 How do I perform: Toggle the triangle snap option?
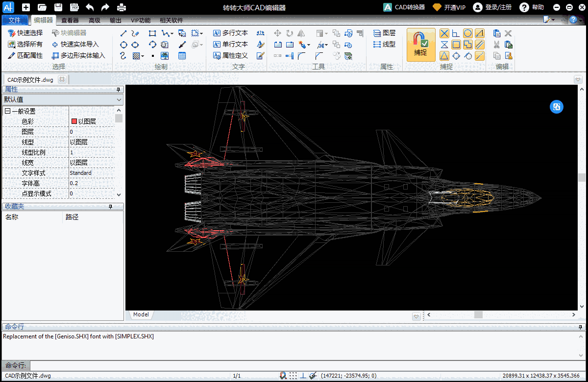click(x=444, y=56)
